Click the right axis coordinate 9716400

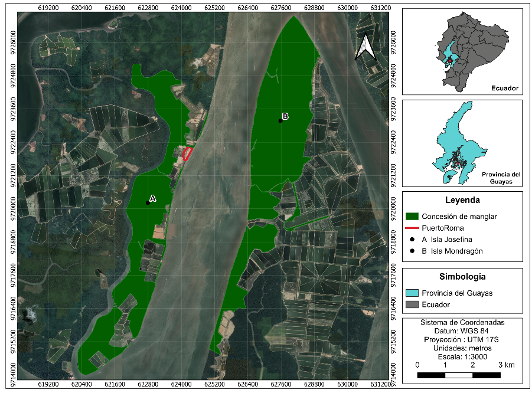pos(393,309)
